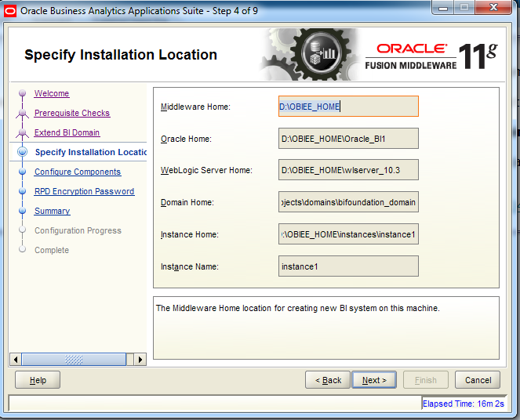Click the Elapsed Time status text
Viewport: 520px width, 420px height.
[464, 404]
